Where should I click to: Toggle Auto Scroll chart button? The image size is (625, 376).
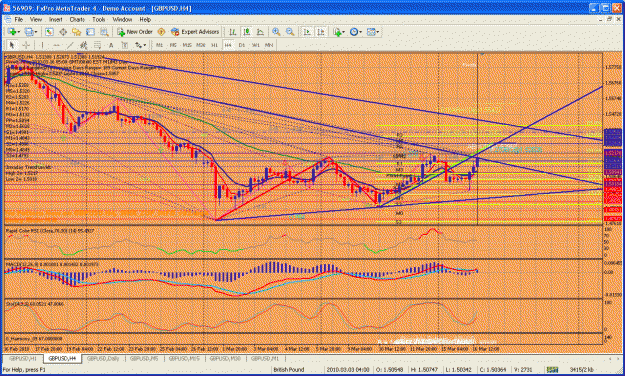307,32
